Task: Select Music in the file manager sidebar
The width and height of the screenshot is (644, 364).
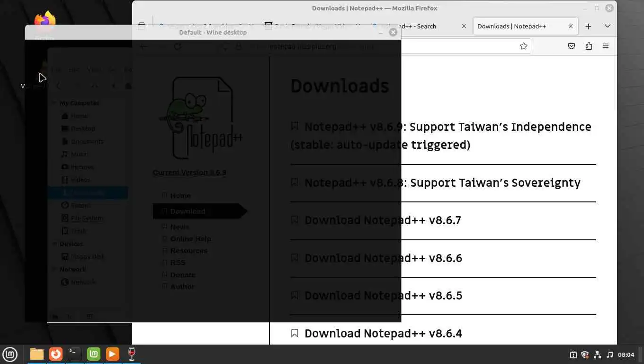Action: [79, 154]
